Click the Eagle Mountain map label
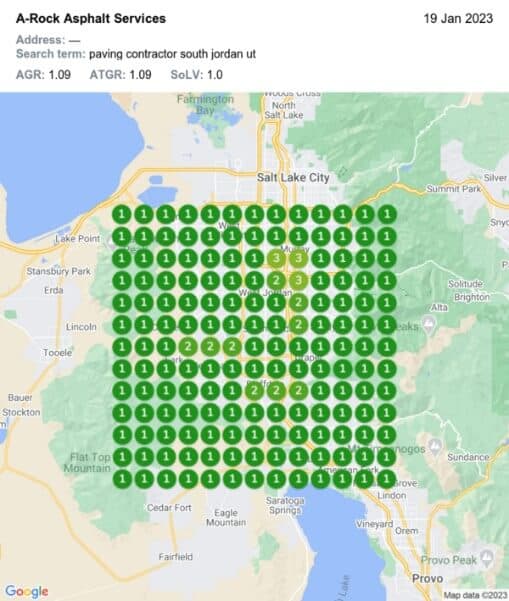The image size is (509, 601). coord(226,517)
